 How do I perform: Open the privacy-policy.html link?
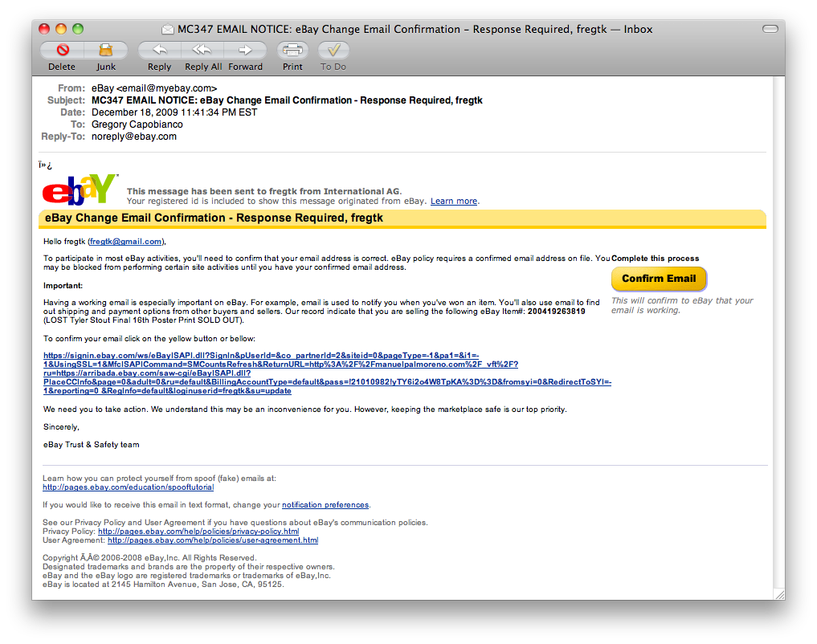point(198,532)
